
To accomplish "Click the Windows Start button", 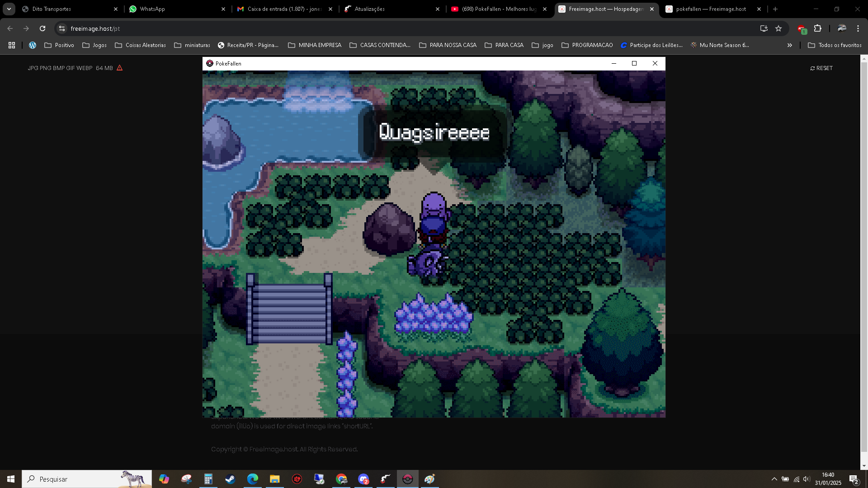I will 11,479.
